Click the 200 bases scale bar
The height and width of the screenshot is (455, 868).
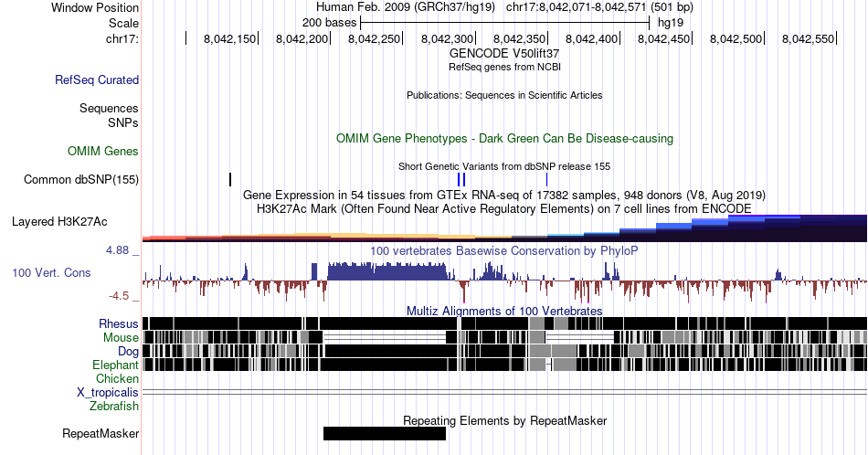pyautogui.click(x=504, y=23)
